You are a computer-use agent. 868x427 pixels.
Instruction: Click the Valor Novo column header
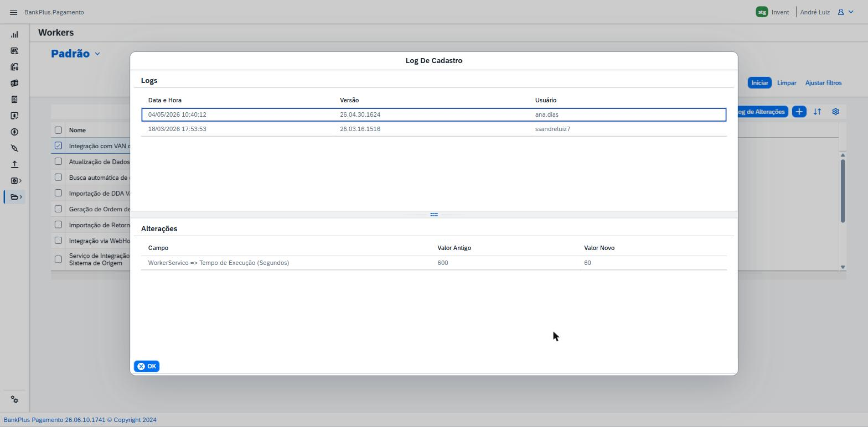[599, 248]
